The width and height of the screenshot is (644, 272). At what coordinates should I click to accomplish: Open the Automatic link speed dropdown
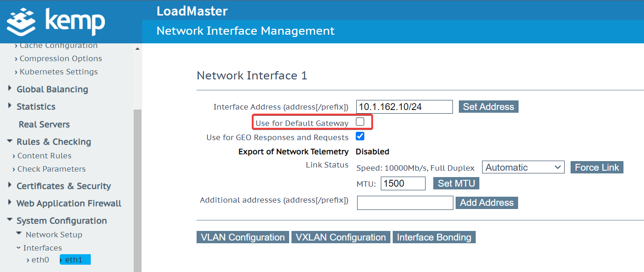(523, 167)
